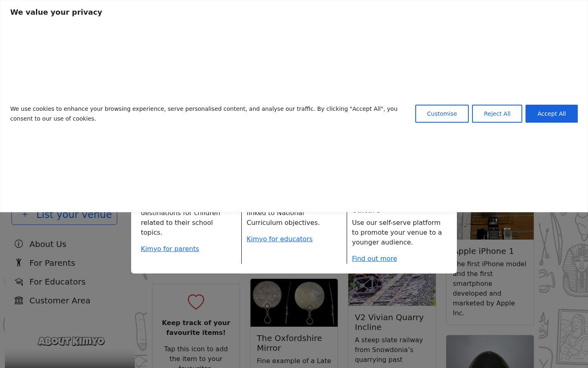Click the For Parents person icon
Viewport: 588px width, 368px height.
click(19, 263)
